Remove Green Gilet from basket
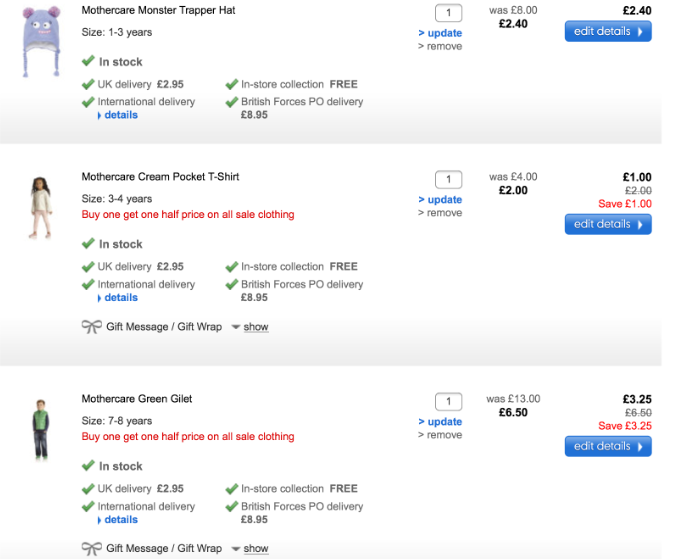 444,435
